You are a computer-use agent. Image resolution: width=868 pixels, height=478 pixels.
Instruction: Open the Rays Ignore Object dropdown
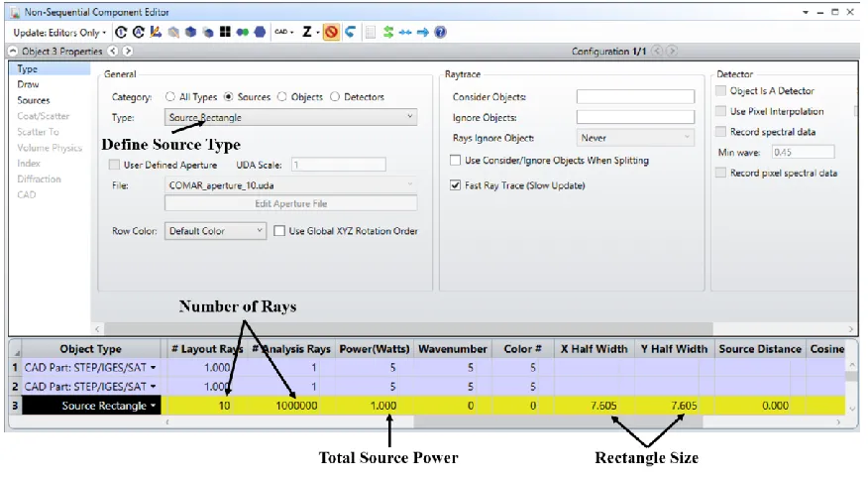(x=635, y=138)
